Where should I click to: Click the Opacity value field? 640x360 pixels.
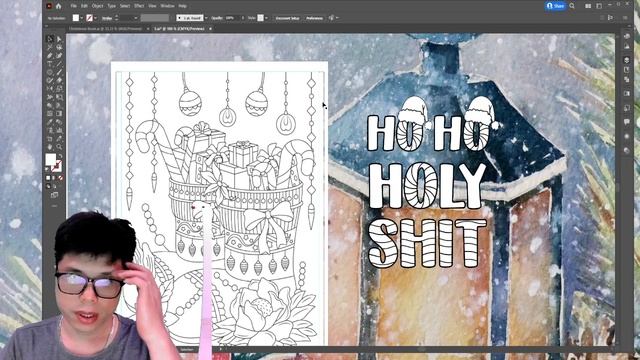pos(231,18)
